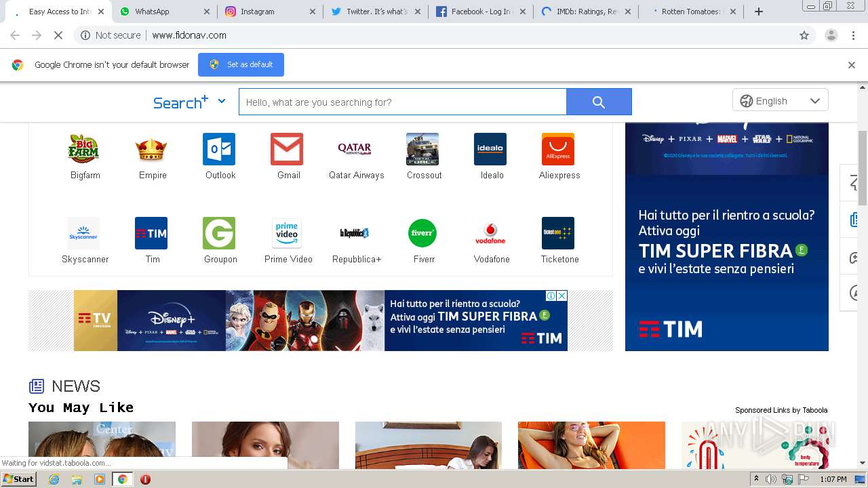
Task: Open the Vodafone shortcut icon
Action: coord(490,233)
